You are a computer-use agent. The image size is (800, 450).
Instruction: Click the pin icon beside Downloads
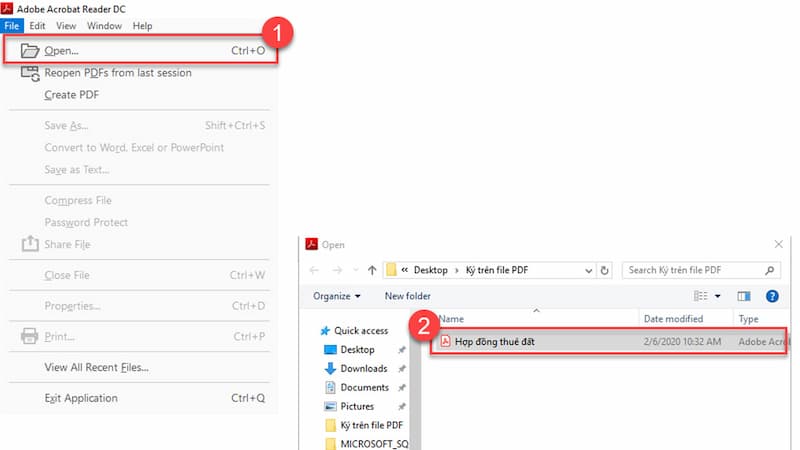pos(402,369)
